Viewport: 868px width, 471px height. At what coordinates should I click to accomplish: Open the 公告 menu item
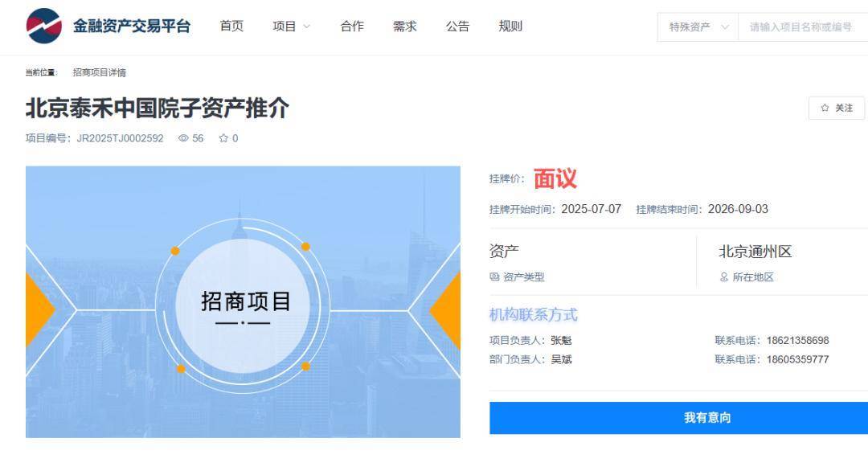458,26
